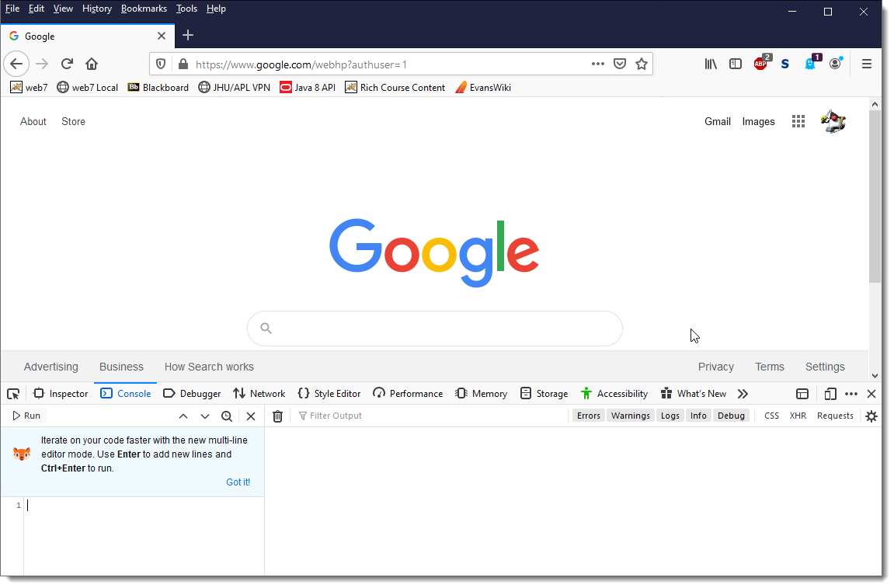Open reverse search magnifier in editor
The image size is (894, 588).
[x=226, y=416]
